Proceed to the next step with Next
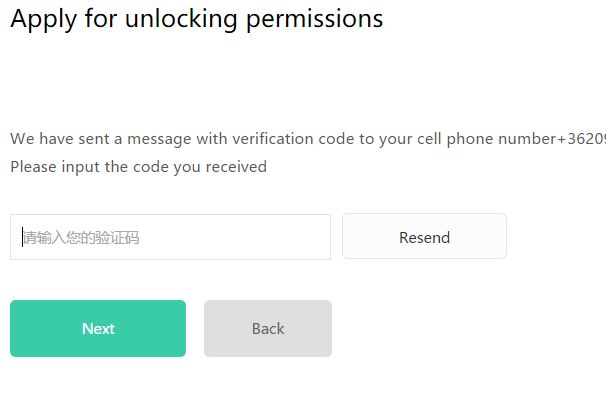 click(98, 328)
